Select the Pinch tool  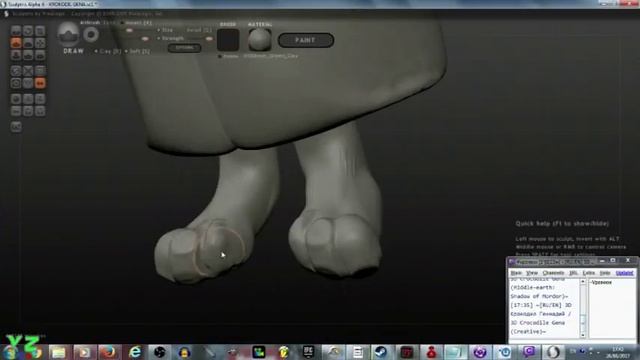tap(28, 54)
